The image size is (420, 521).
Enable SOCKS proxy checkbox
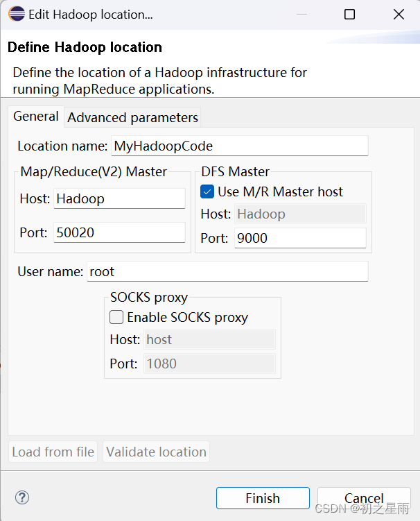117,318
